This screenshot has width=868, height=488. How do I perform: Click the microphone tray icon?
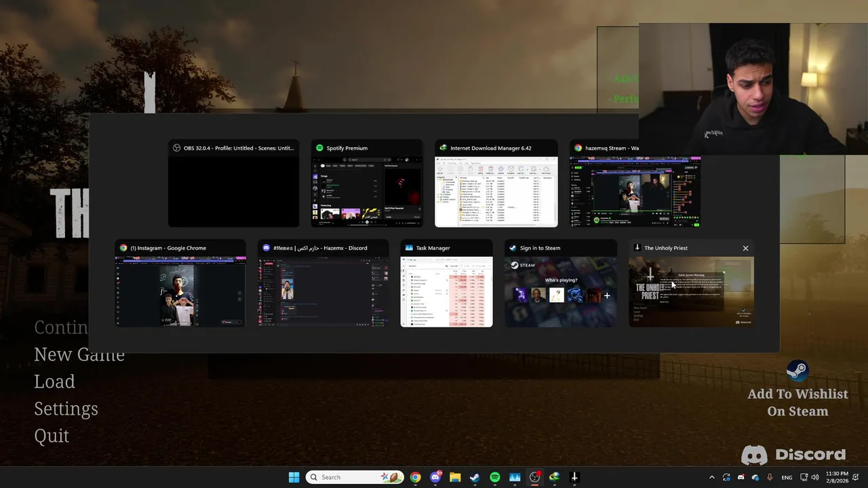pos(770,477)
